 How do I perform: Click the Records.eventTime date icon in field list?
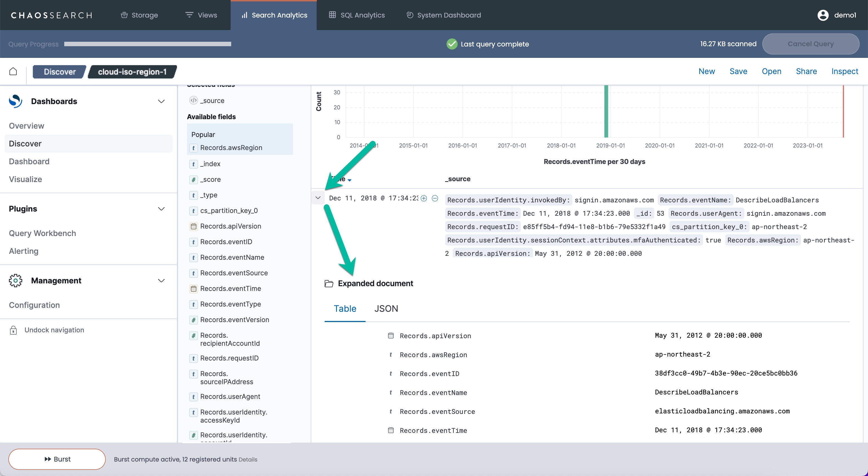193,289
